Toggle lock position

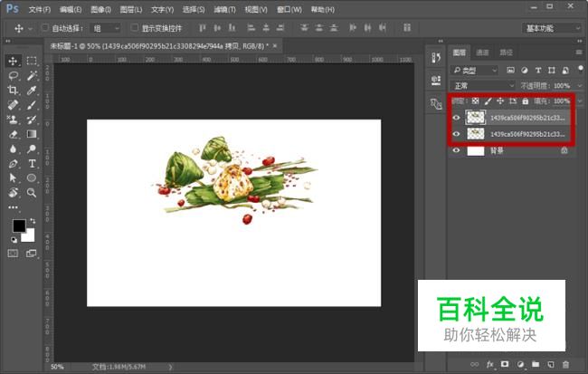(500, 101)
